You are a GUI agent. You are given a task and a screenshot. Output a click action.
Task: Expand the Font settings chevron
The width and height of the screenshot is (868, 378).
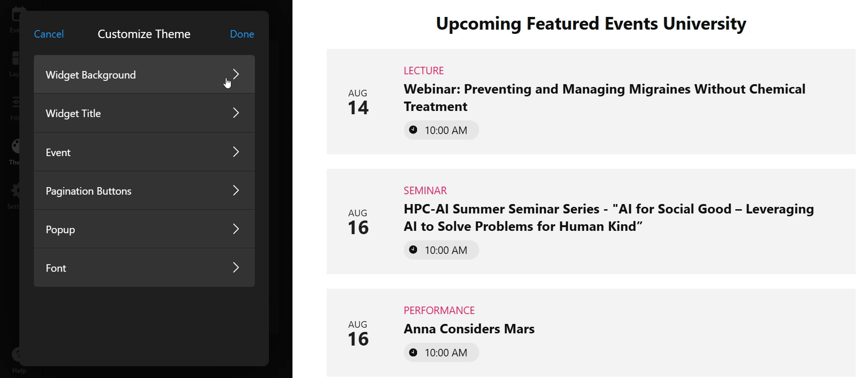(x=236, y=267)
